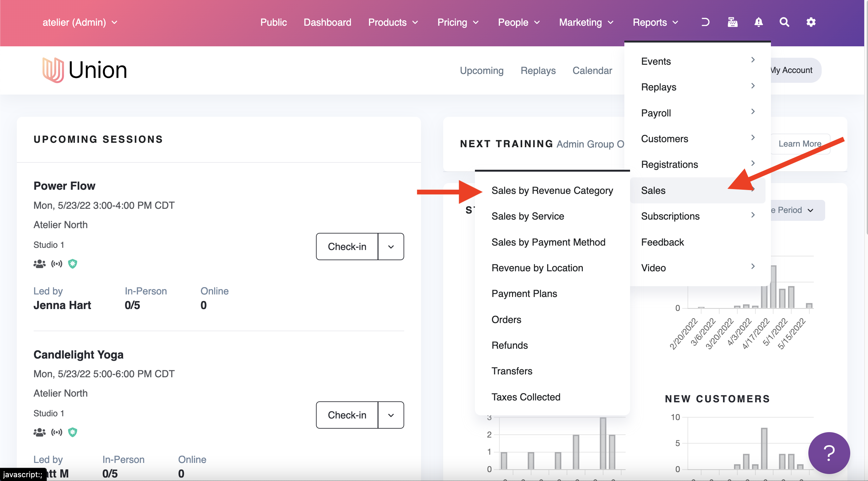Select Sales by Revenue Category
Image resolution: width=868 pixels, height=481 pixels.
[552, 190]
